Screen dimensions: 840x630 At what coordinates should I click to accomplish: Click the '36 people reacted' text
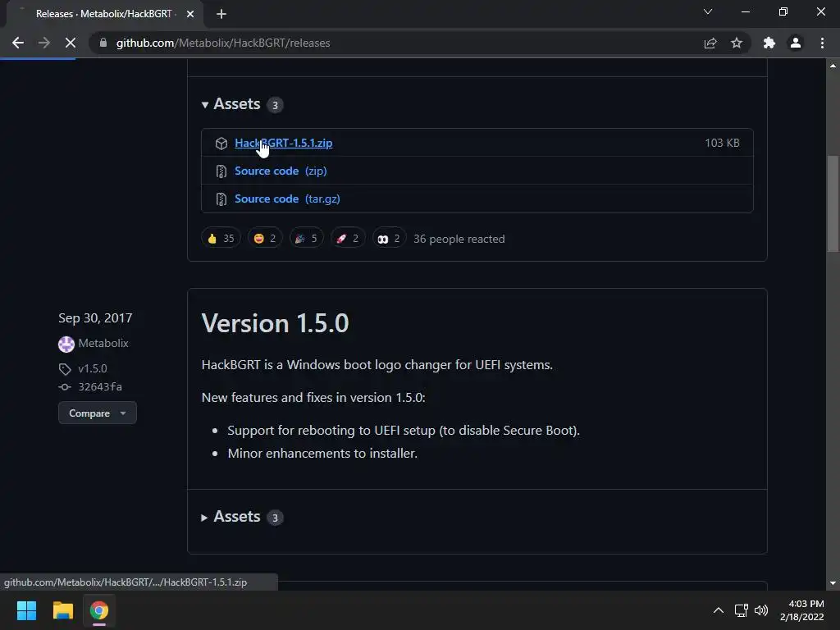pos(459,239)
